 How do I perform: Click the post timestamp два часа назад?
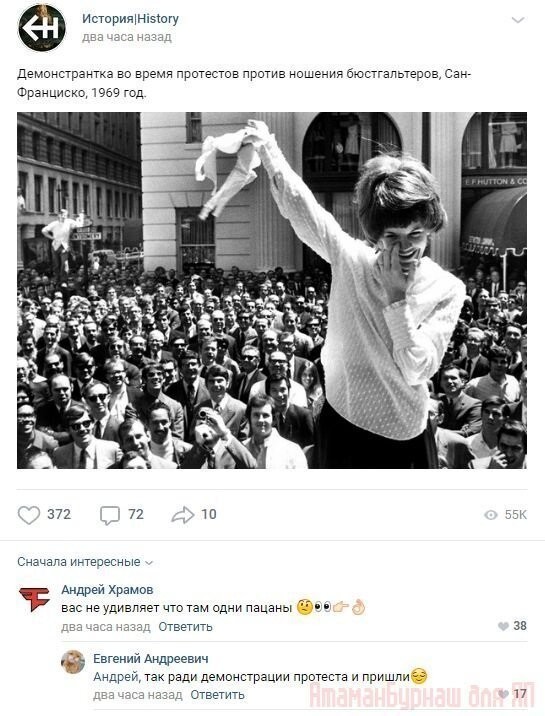click(127, 37)
